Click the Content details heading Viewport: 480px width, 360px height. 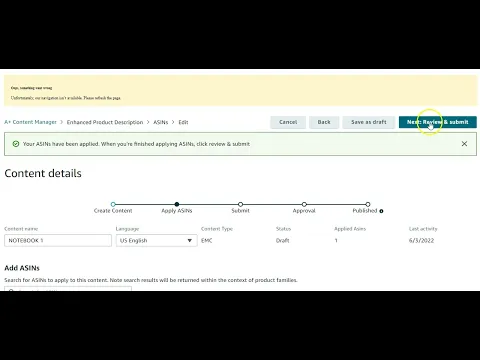click(x=43, y=173)
